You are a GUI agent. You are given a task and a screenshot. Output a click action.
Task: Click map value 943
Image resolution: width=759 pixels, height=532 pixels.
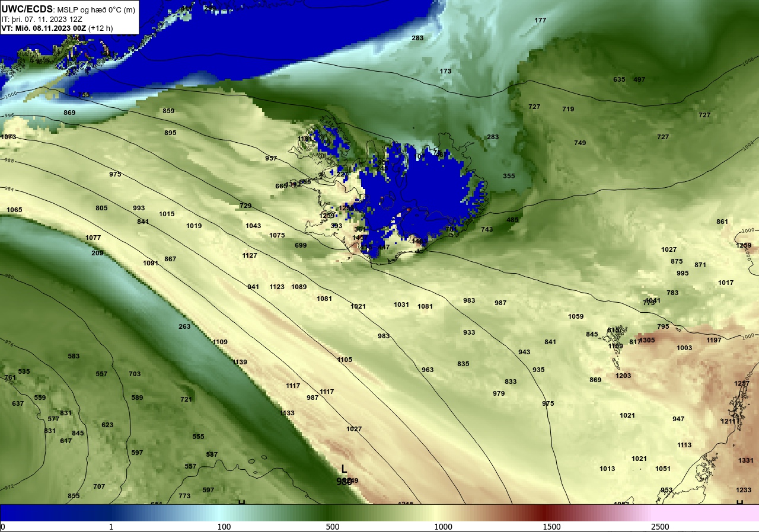(x=524, y=352)
